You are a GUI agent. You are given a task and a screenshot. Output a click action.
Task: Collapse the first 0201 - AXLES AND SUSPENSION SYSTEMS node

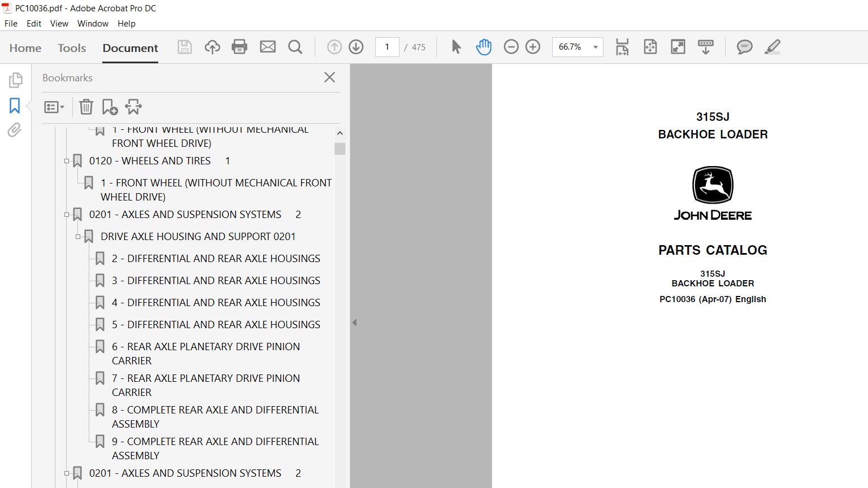[x=67, y=215]
